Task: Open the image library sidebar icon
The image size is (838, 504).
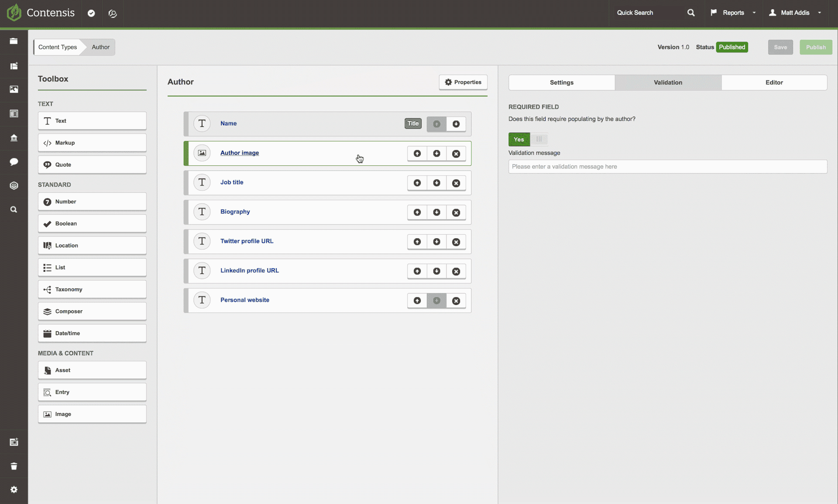Action: [14, 89]
